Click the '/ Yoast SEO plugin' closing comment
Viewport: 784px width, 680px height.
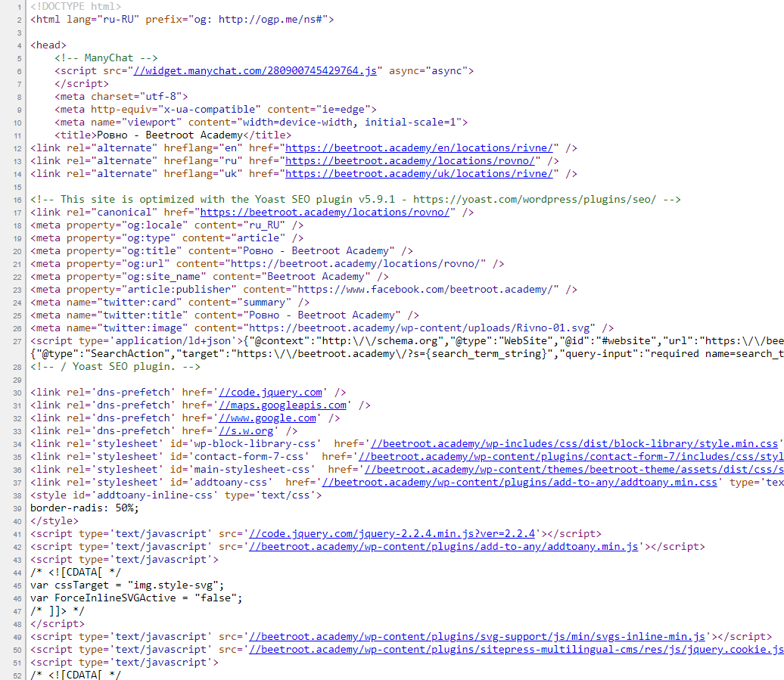[x=116, y=367]
